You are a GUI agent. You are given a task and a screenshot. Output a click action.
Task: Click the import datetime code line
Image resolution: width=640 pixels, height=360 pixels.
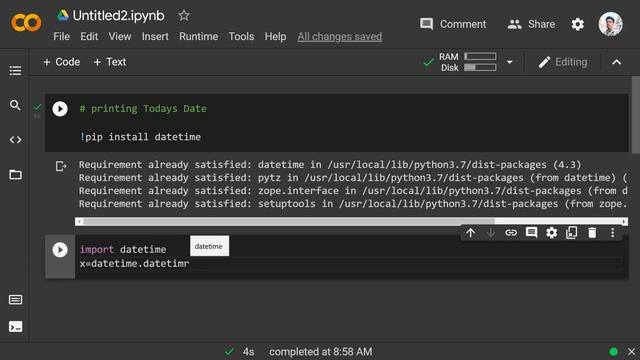click(x=123, y=249)
